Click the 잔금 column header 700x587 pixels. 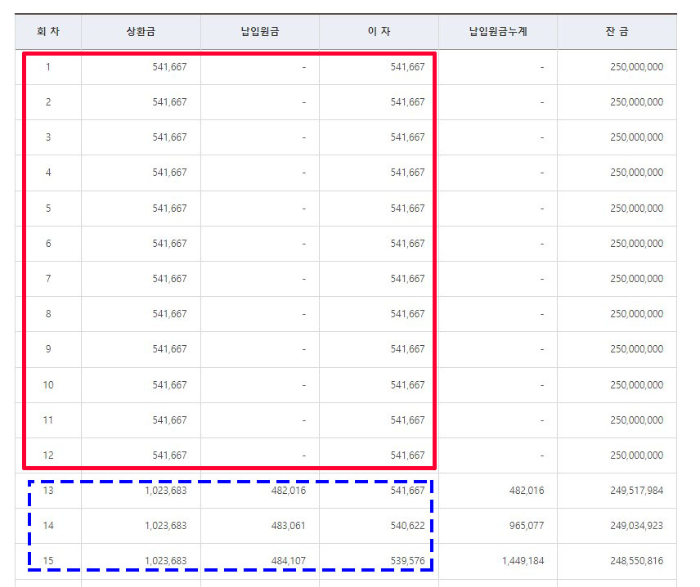617,31
